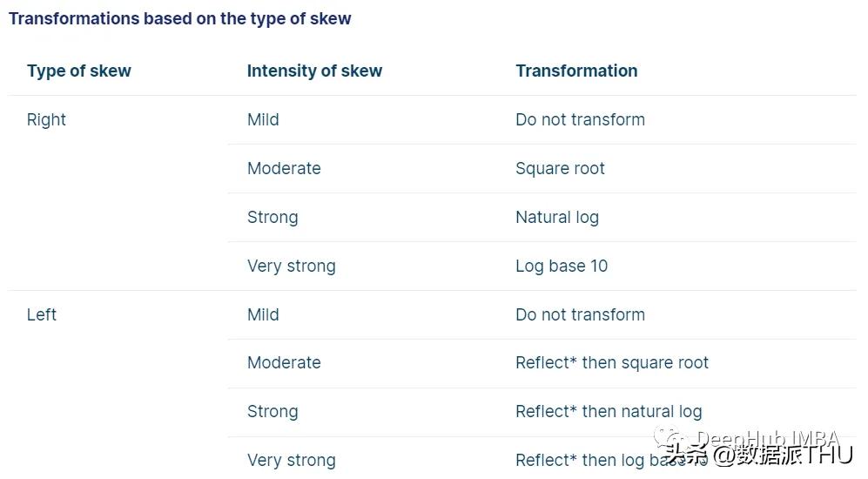Click the "Natural log" transformation cell
Viewport: 868px width, 479px height.
point(557,218)
